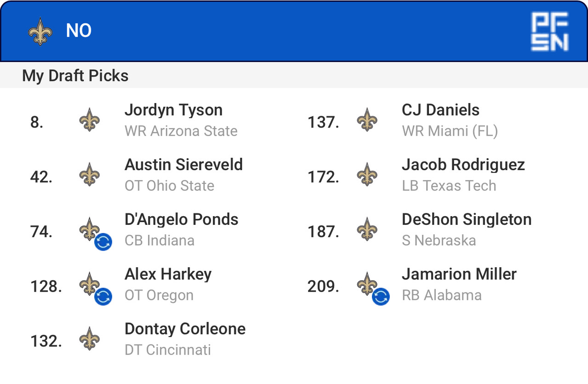Open Alex Harkey player entry

click(x=168, y=285)
